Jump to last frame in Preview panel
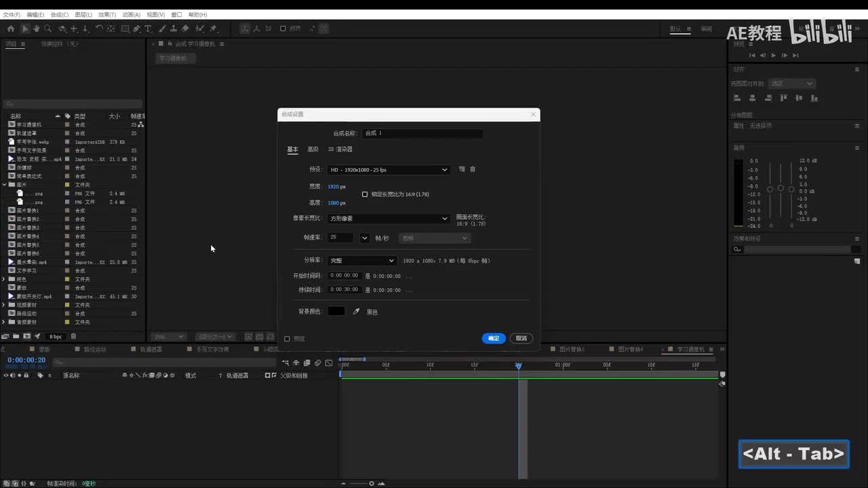The width and height of the screenshot is (868, 488). tap(795, 56)
